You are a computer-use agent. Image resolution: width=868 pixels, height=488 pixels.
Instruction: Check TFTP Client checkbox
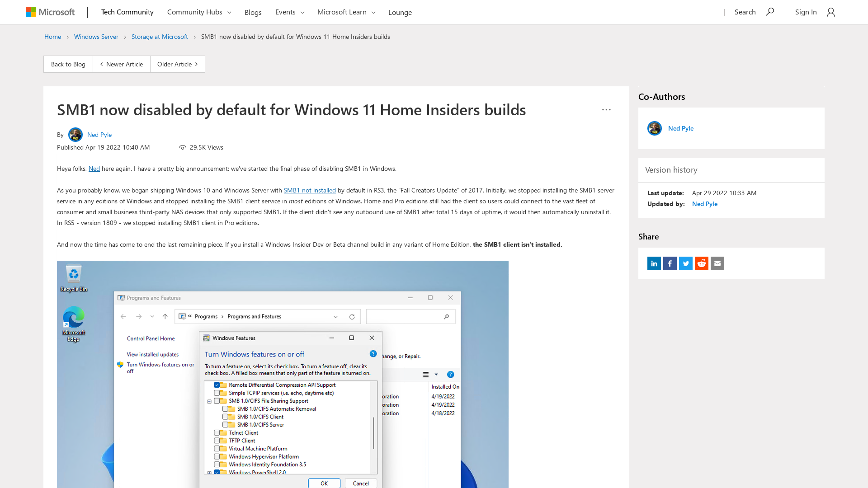[x=217, y=441]
